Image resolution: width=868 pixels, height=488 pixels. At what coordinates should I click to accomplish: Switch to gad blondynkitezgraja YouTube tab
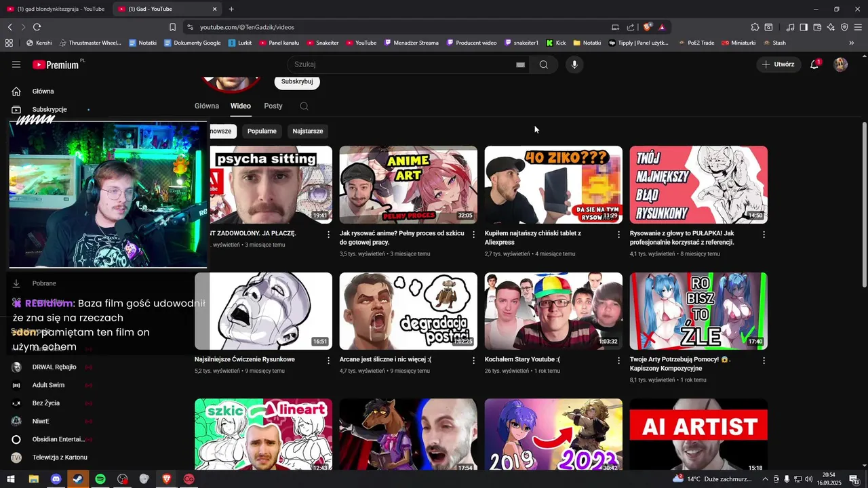(x=56, y=9)
